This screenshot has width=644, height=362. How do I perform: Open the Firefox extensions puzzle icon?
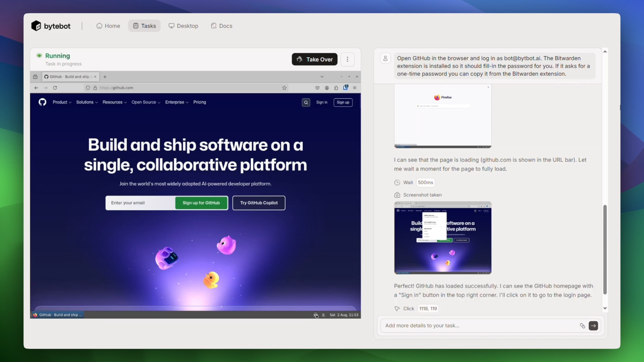(x=336, y=88)
